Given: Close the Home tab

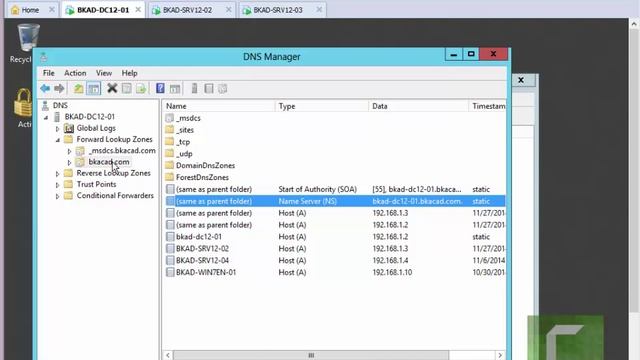Looking at the screenshot, I should point(51,9).
